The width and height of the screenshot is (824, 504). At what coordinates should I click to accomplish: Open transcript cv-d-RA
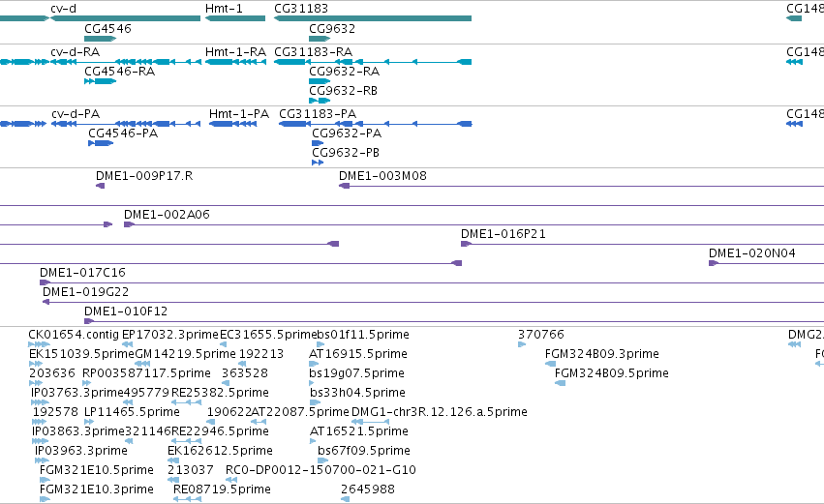[126, 62]
